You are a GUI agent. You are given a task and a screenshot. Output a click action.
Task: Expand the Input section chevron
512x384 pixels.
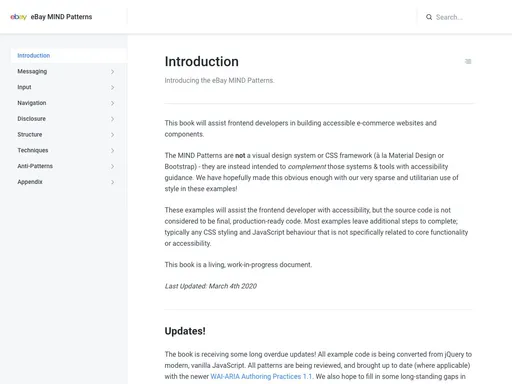click(x=112, y=87)
